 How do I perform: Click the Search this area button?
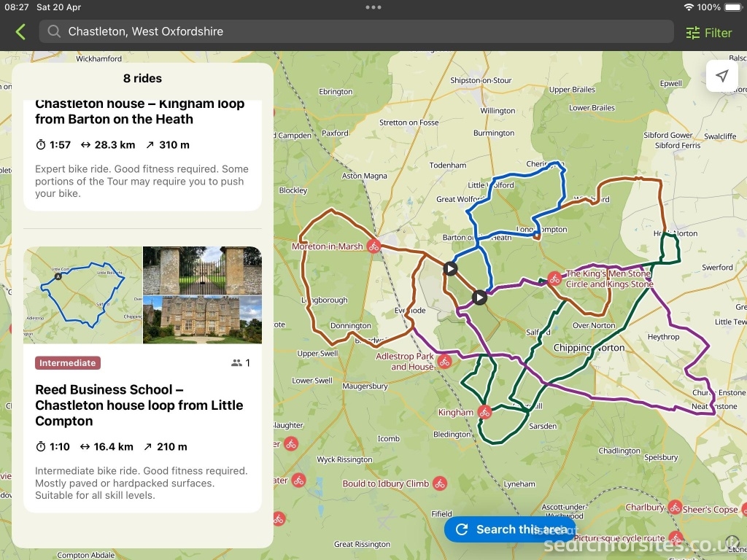click(x=511, y=529)
